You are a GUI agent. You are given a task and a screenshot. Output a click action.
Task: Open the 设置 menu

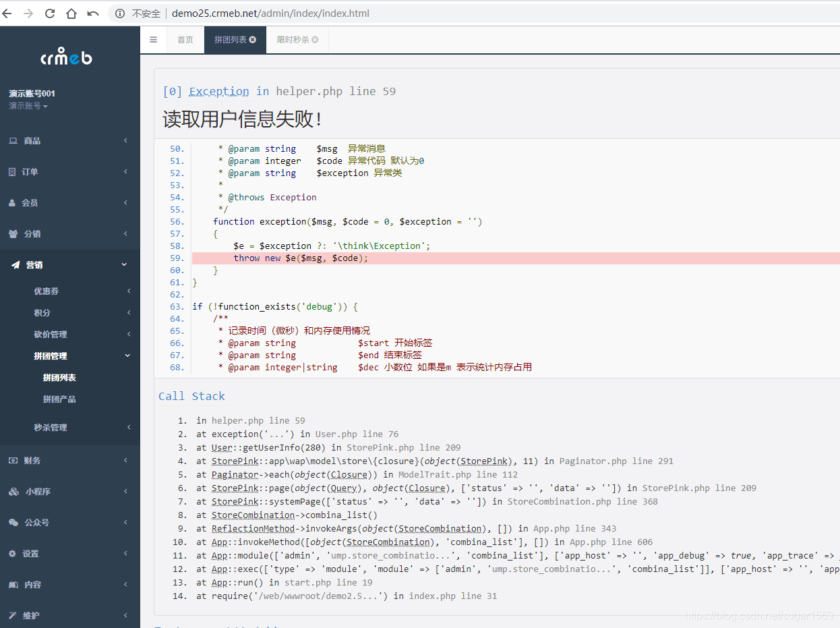click(70, 554)
